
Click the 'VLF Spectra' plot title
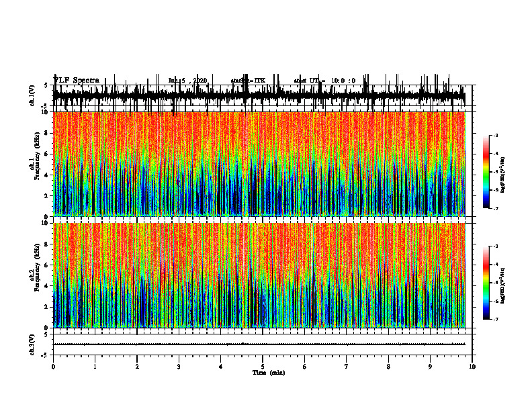77,81
